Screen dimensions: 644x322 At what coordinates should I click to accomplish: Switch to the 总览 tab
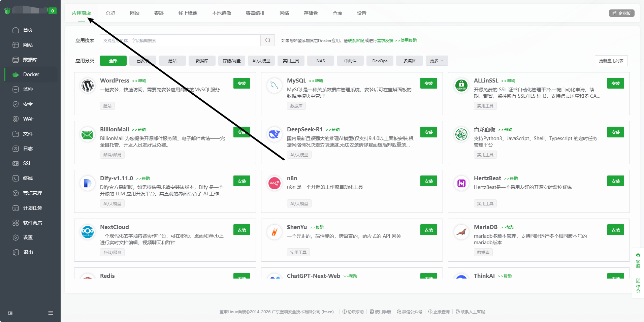tap(110, 13)
